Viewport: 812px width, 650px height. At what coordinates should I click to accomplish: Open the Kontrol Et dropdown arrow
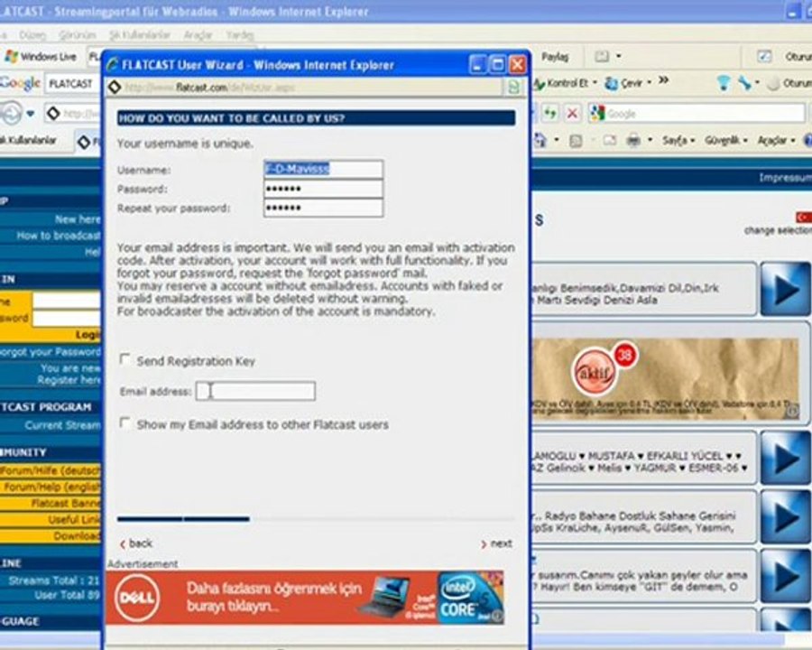[x=595, y=83]
